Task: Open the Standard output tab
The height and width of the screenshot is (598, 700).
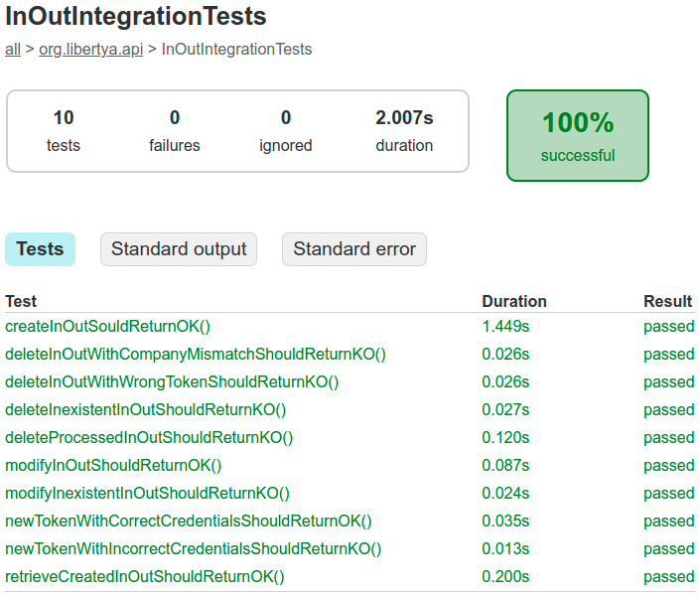Action: [x=179, y=249]
